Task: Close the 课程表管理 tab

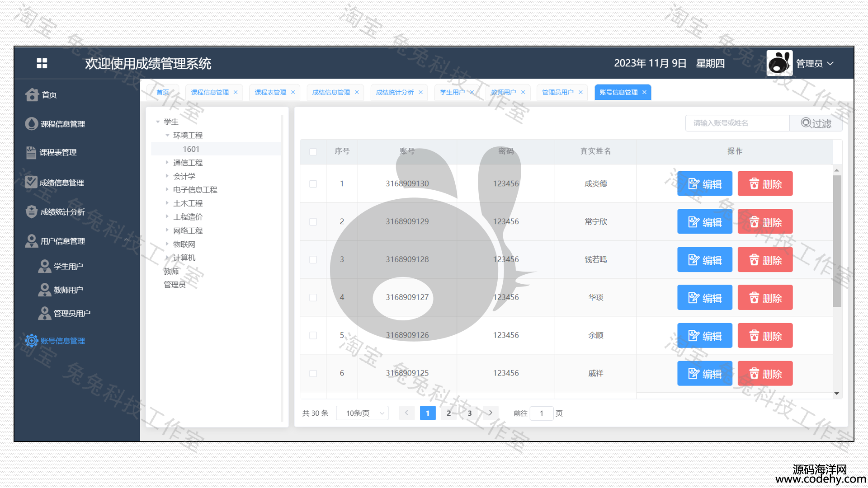Action: click(x=293, y=92)
